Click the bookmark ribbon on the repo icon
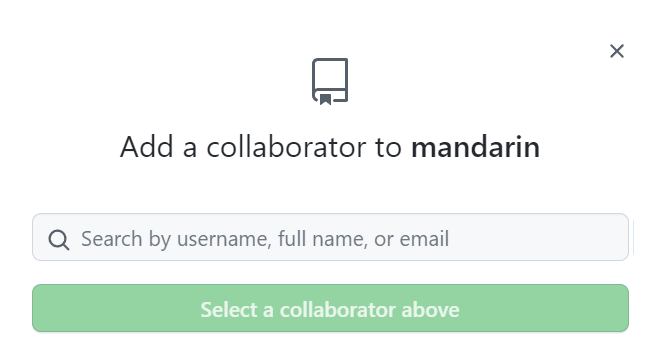The image size is (661, 361). [x=325, y=99]
